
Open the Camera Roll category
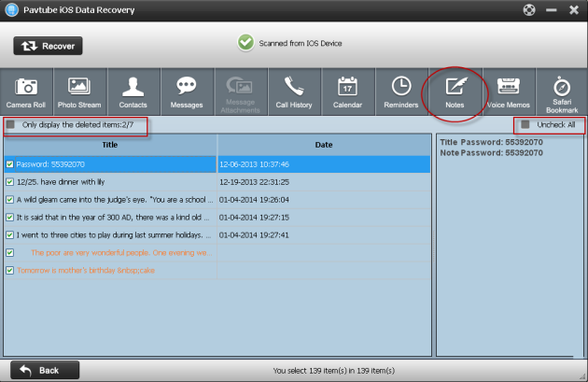[26, 92]
